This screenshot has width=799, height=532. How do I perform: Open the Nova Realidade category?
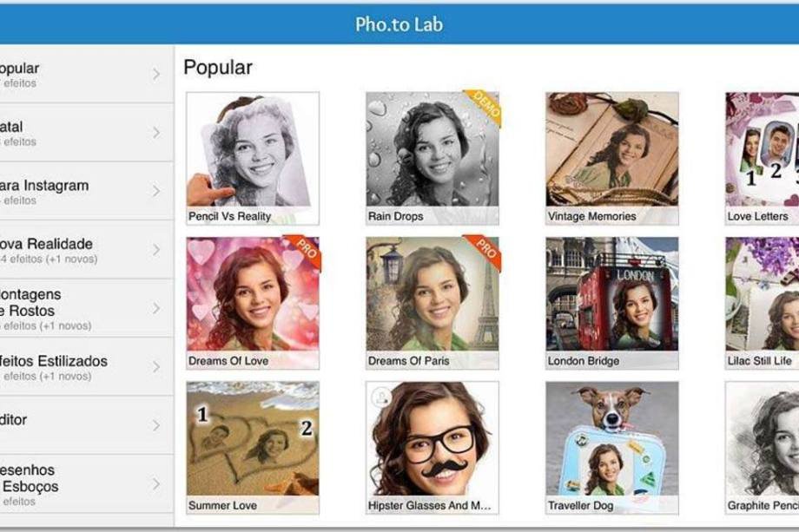tap(87, 250)
